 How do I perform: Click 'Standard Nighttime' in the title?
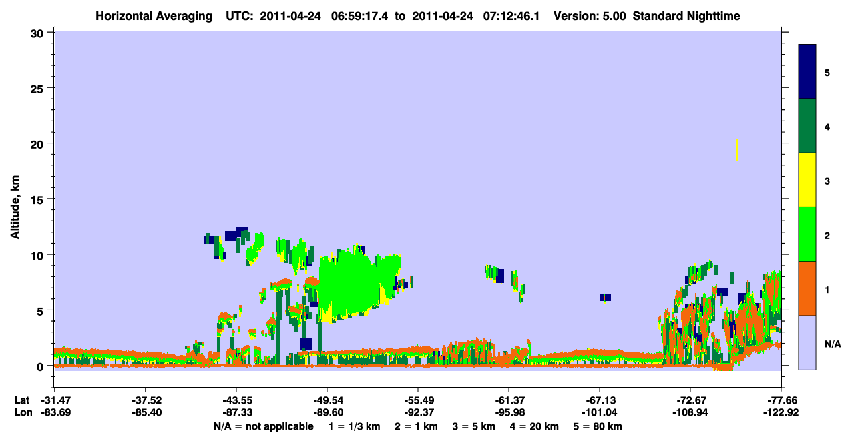click(686, 16)
